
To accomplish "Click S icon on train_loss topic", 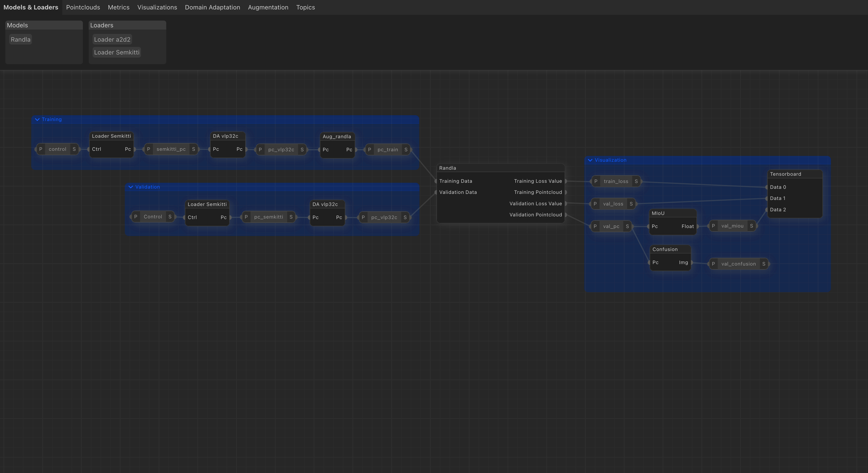I will tap(636, 182).
